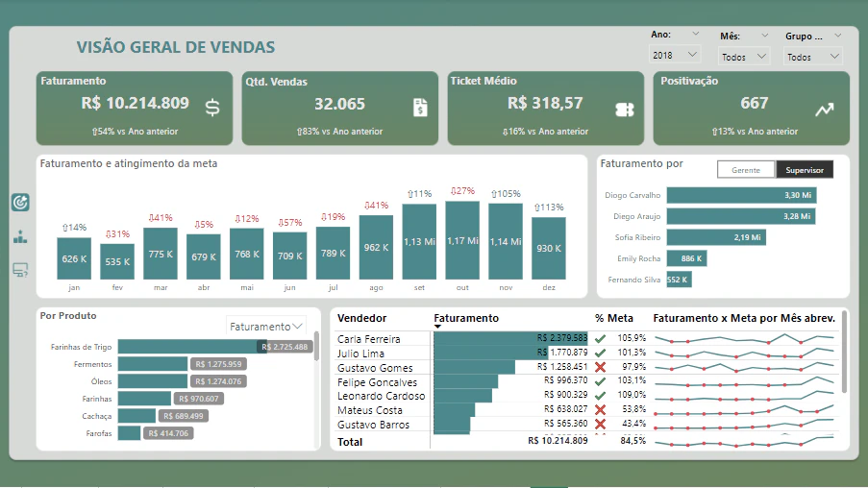Click red X mark for Mateus Costa

pyautogui.click(x=600, y=409)
